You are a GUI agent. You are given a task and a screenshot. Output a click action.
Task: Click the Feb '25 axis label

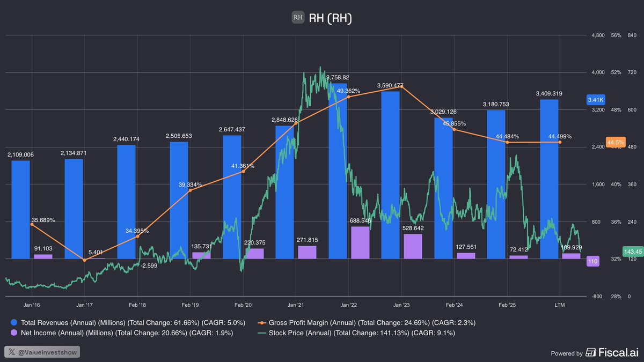pos(507,305)
